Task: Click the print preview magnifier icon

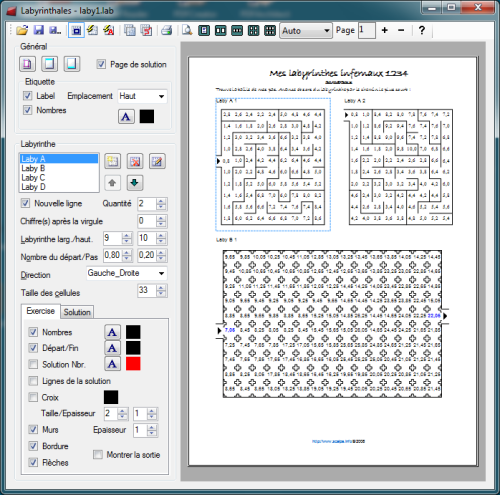Action: [187, 30]
